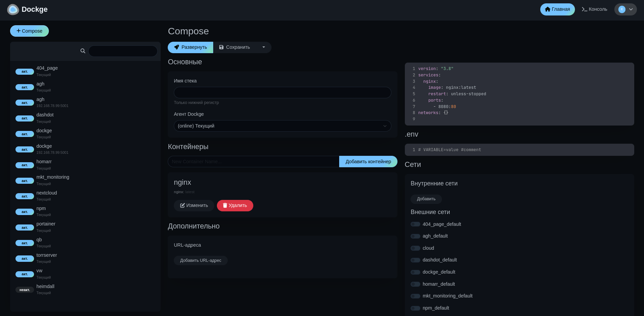Toggle the dockge_default external network

pos(415,272)
